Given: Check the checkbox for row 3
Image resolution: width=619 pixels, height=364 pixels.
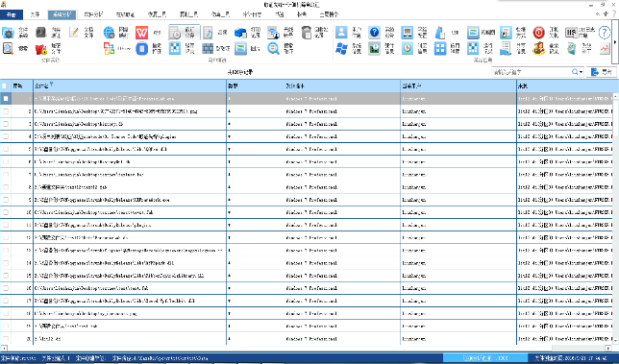Looking at the screenshot, I should pyautogui.click(x=6, y=124).
